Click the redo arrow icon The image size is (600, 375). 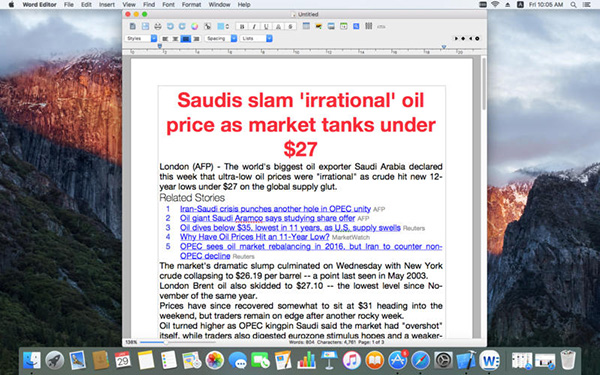pyautogui.click(x=182, y=26)
